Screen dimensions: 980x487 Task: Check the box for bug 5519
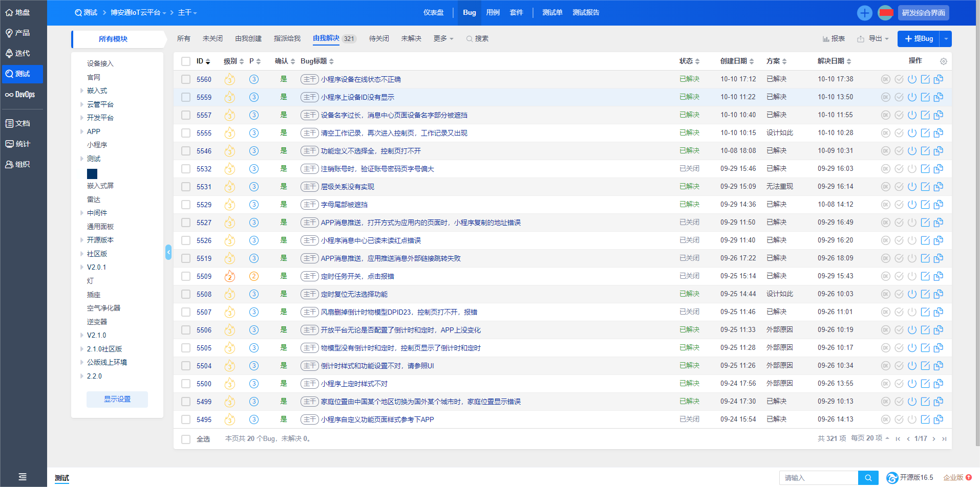186,258
